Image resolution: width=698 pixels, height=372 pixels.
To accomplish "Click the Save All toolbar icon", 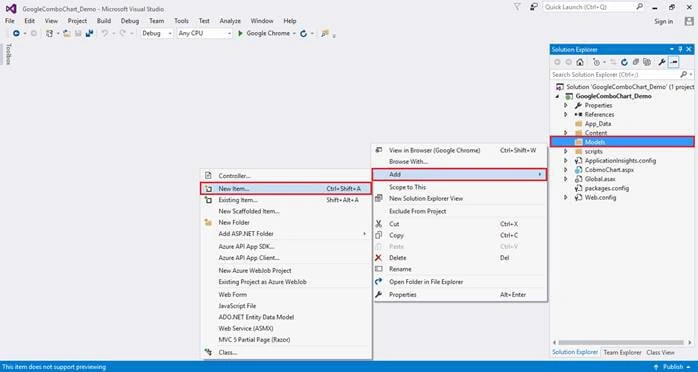I will (89, 33).
